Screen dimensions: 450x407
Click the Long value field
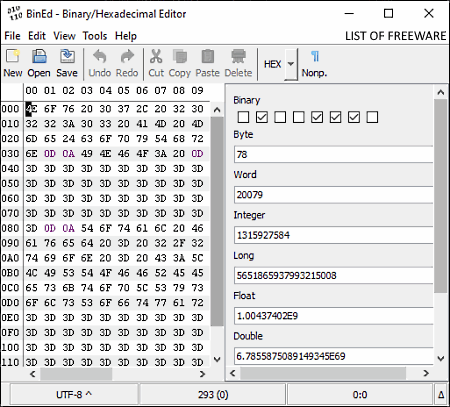pos(333,275)
